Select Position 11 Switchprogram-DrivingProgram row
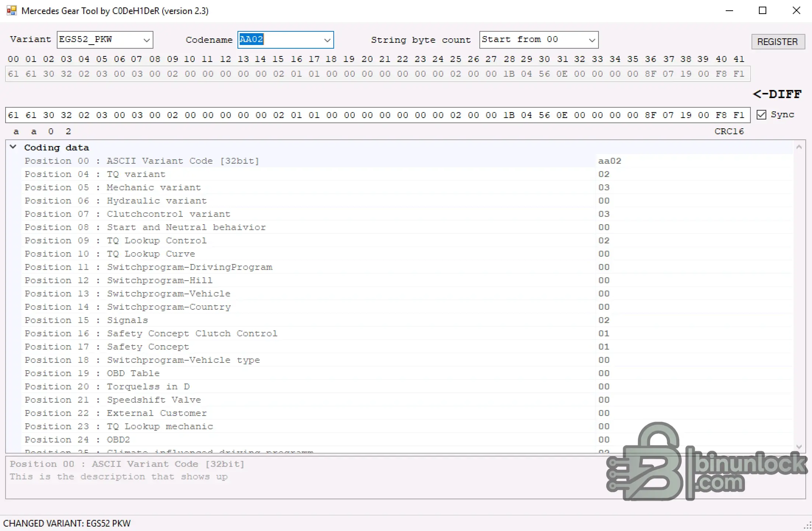The height and width of the screenshot is (531, 812). tap(407, 267)
